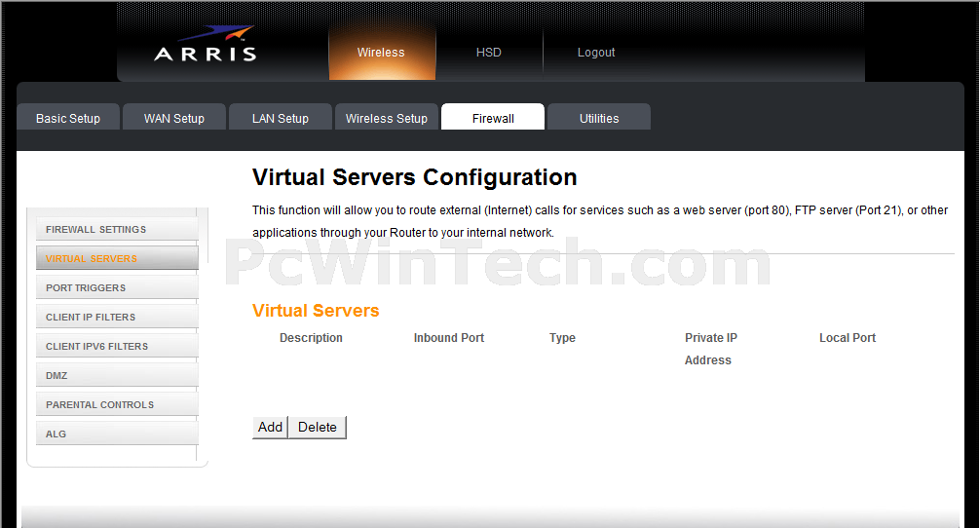Viewport: 980px width, 528px height.
Task: Open the Port Triggers page
Action: click(117, 287)
